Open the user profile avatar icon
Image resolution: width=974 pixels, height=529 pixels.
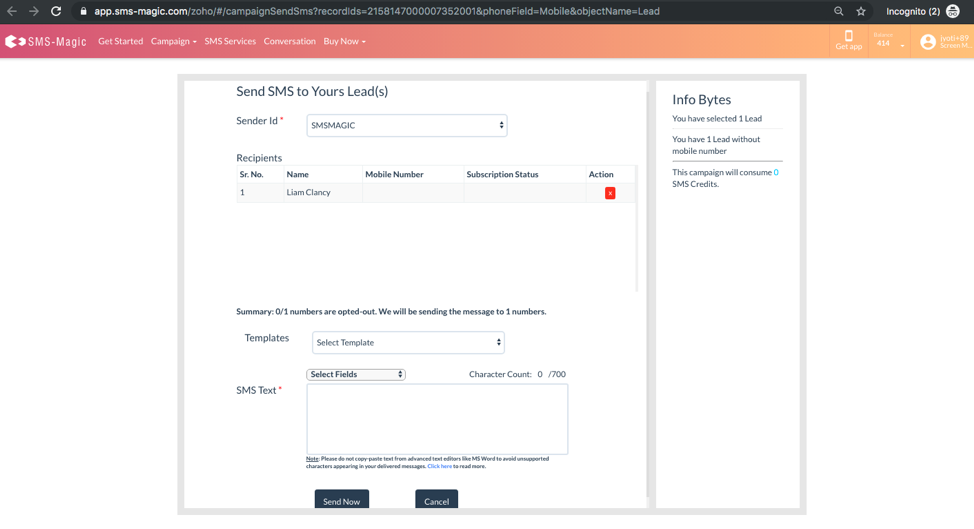tap(927, 42)
